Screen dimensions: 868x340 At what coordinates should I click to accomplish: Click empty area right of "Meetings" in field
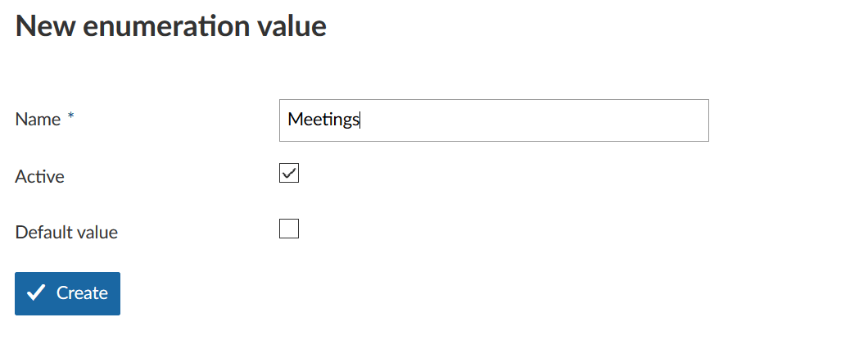tap(532, 120)
